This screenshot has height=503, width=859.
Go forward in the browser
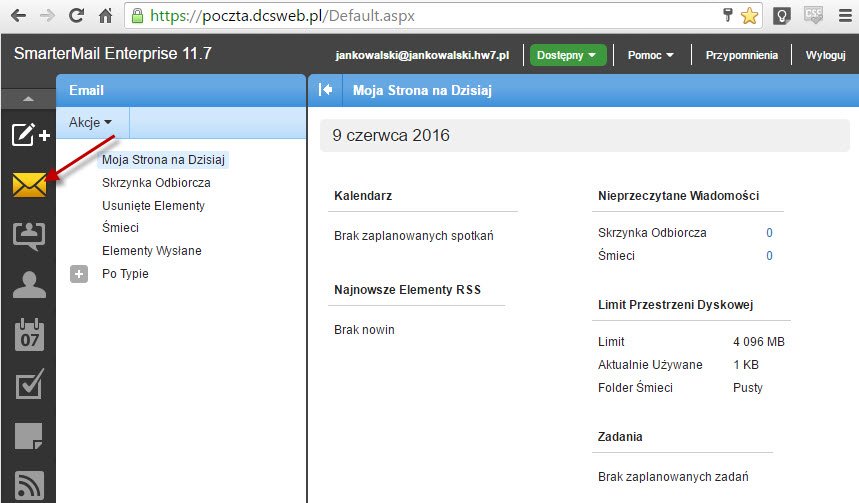tap(48, 15)
